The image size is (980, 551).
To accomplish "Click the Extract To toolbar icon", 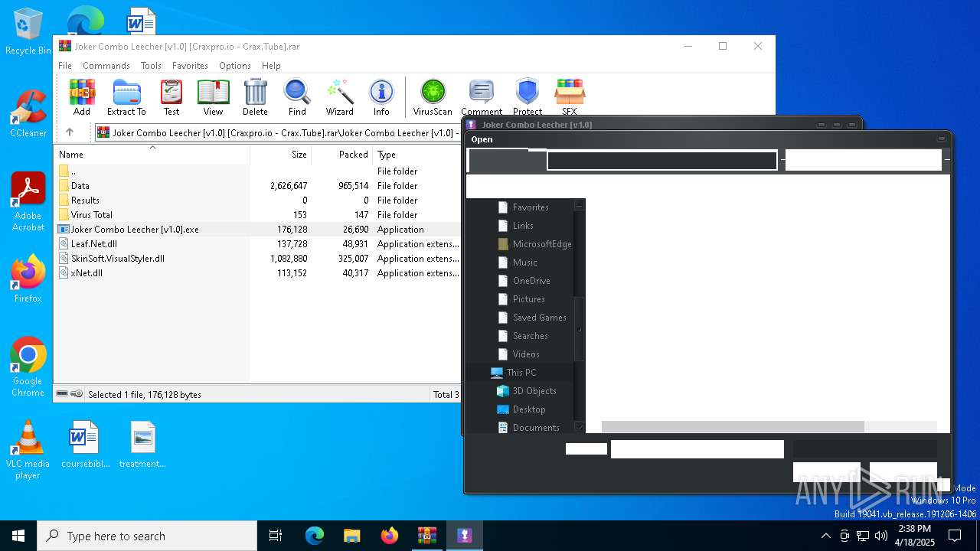I will tap(126, 97).
